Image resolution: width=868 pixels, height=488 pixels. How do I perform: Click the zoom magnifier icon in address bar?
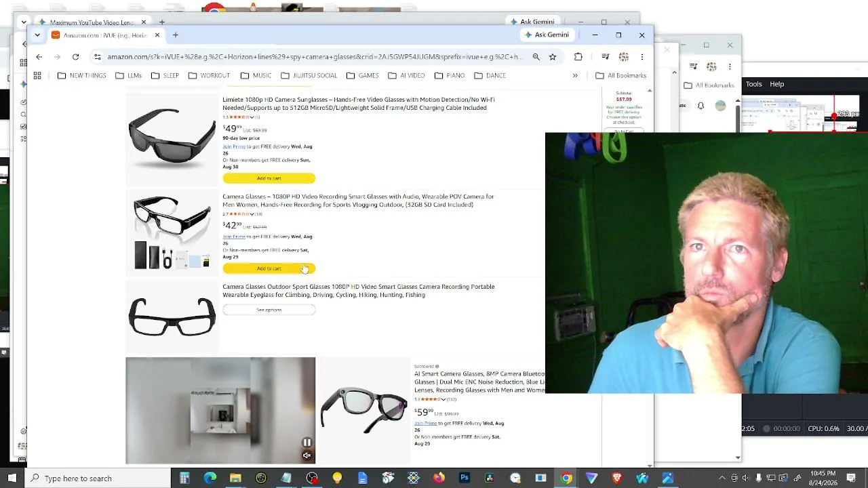(536, 57)
